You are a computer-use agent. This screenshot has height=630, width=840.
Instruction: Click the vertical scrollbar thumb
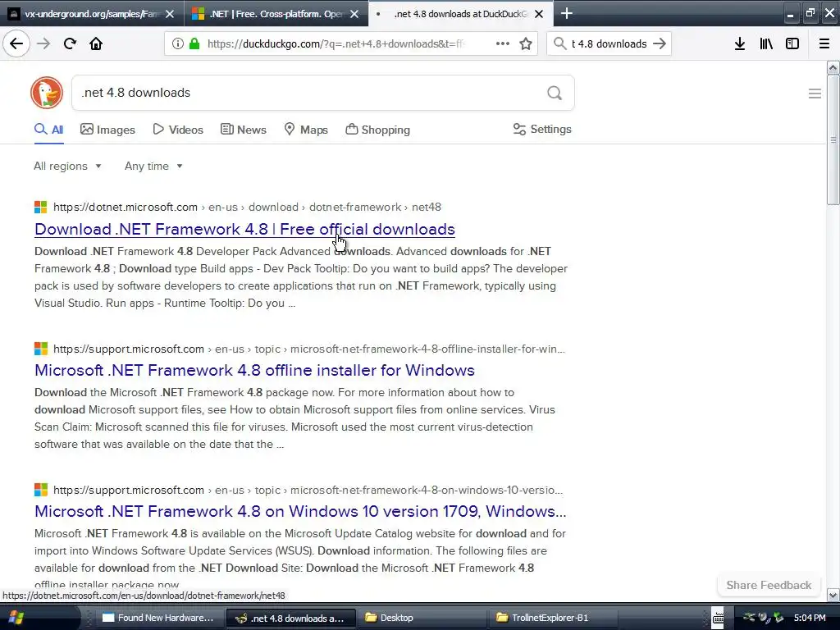[833, 139]
